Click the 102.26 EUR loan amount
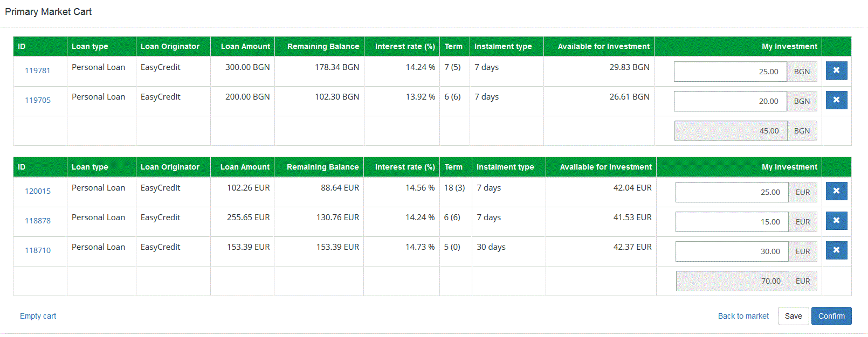The height and width of the screenshot is (337, 868). (x=249, y=188)
